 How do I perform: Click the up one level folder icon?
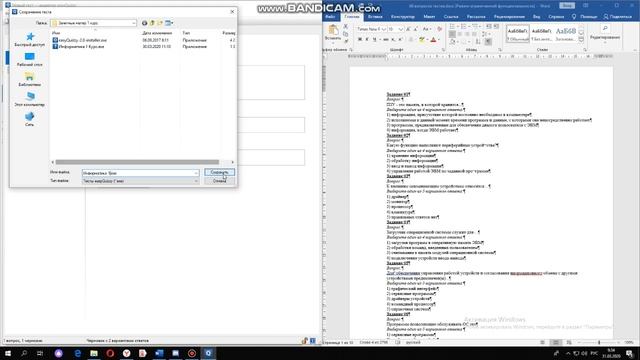point(152,23)
